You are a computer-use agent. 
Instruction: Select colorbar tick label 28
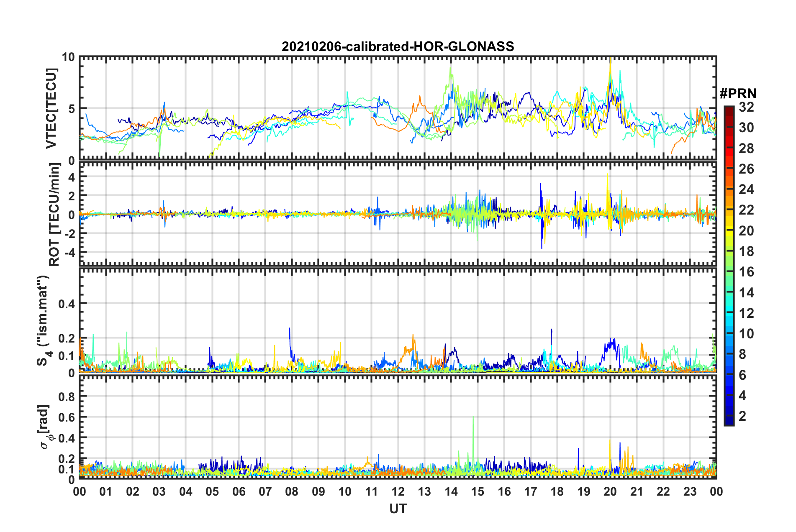(x=747, y=148)
